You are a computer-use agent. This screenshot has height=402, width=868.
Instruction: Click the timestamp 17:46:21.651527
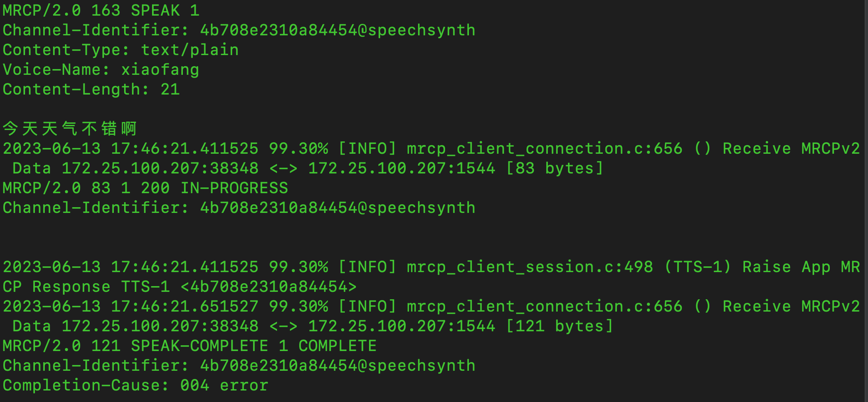(x=185, y=307)
